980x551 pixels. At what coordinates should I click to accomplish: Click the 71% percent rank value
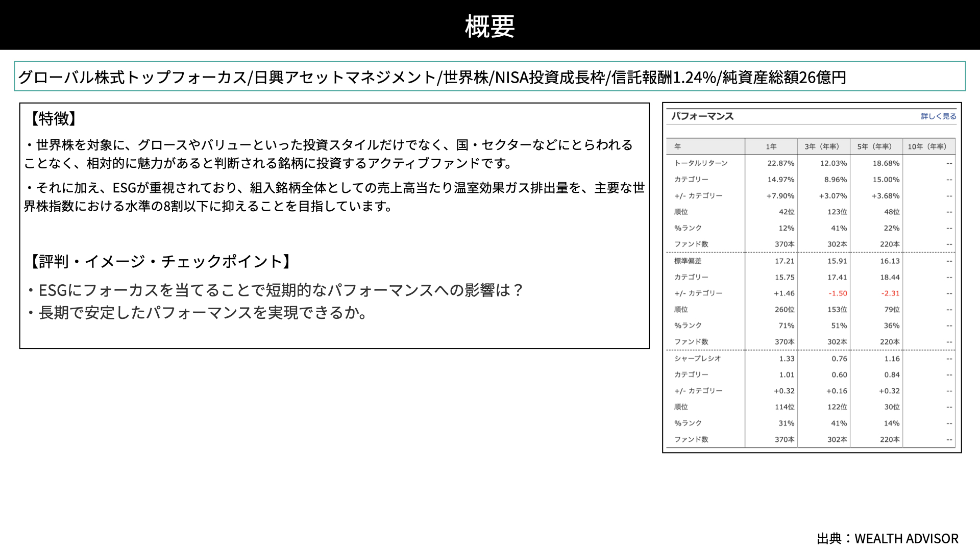point(786,325)
